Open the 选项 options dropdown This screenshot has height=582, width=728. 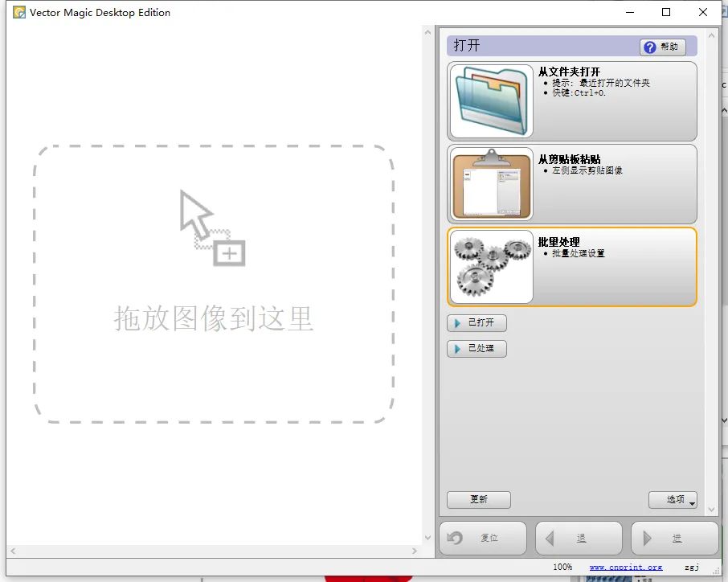point(673,499)
